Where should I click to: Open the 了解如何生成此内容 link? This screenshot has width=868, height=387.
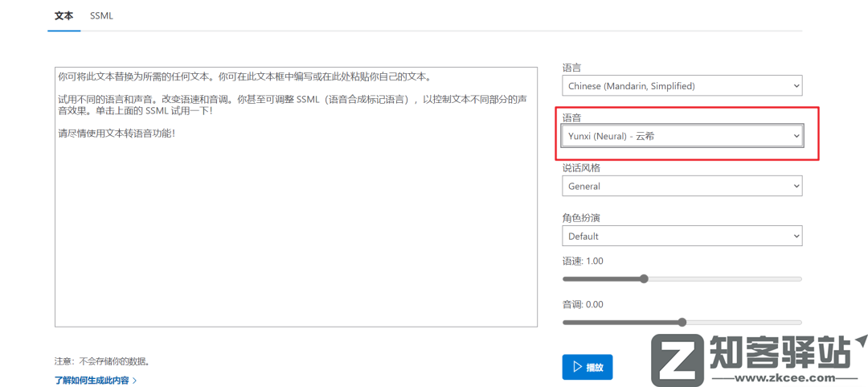coord(91,381)
